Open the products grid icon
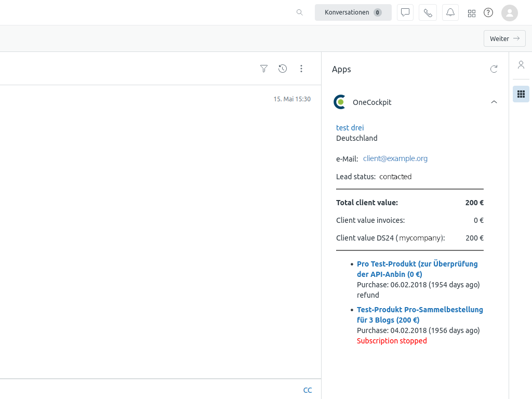The image size is (532, 399). (x=472, y=13)
